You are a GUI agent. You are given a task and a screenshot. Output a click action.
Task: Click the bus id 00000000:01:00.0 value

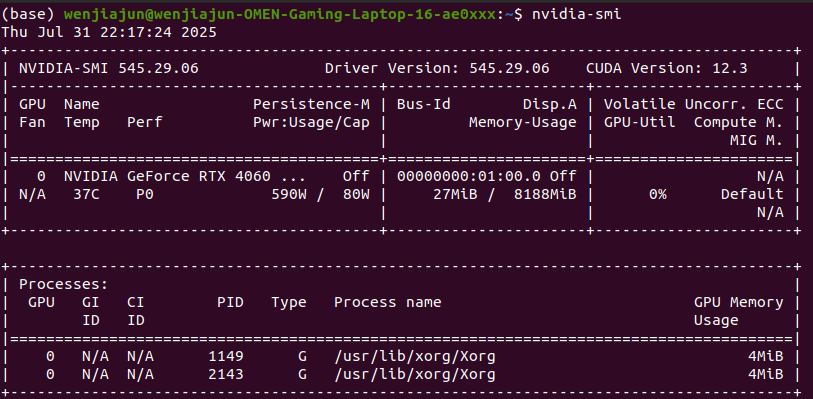469,177
